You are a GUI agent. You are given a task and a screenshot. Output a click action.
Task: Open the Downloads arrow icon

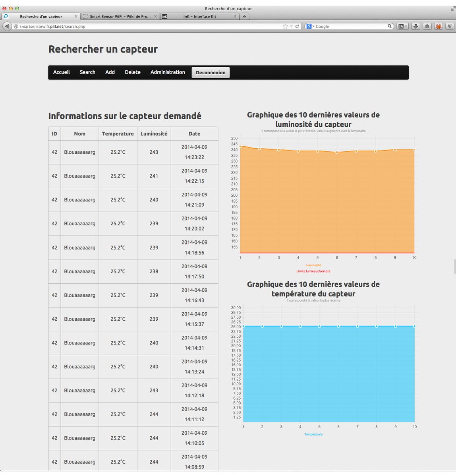click(415, 26)
